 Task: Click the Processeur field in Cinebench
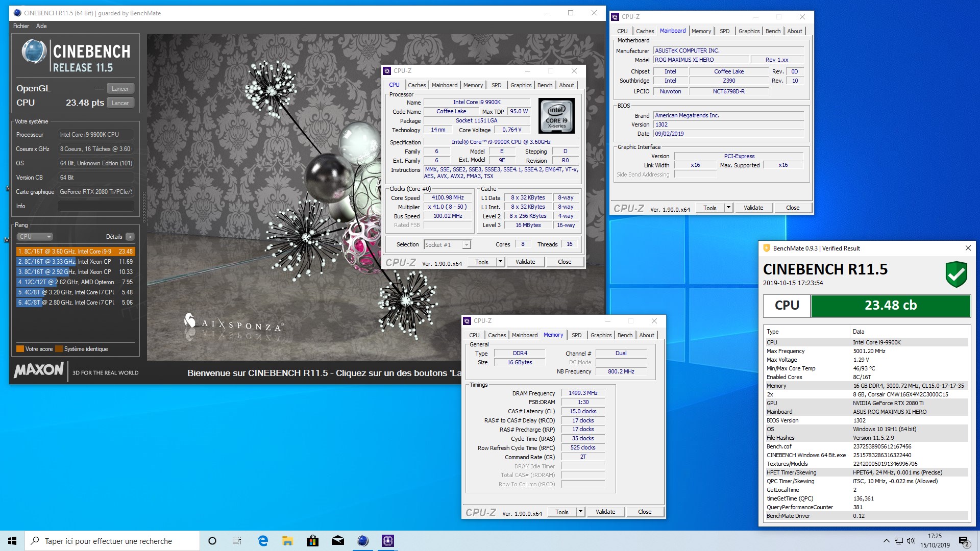tap(96, 135)
